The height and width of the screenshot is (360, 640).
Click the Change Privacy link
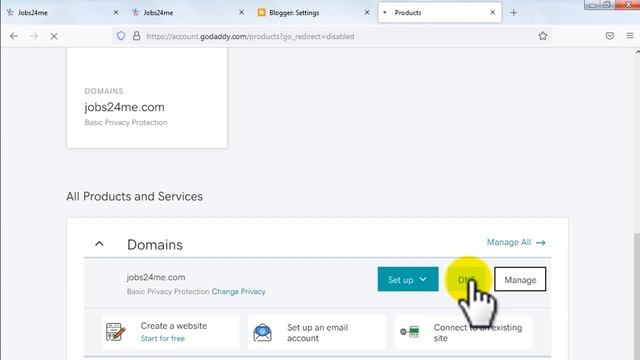238,291
